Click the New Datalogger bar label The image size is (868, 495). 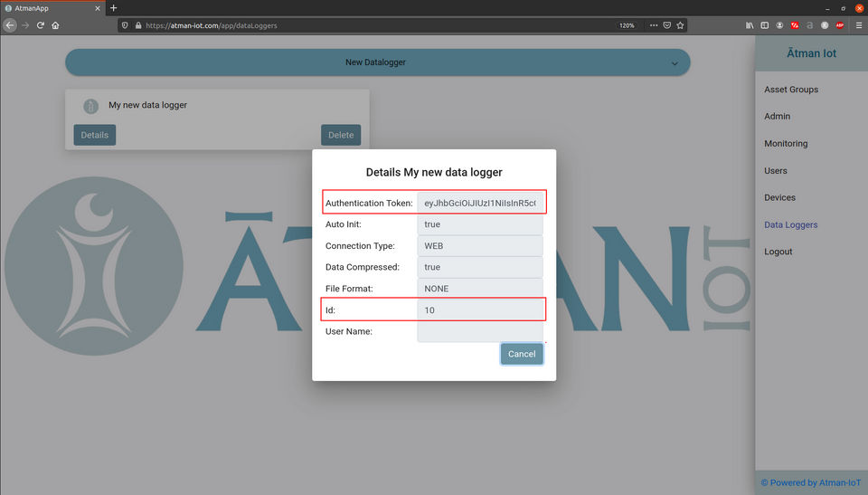[x=375, y=62]
